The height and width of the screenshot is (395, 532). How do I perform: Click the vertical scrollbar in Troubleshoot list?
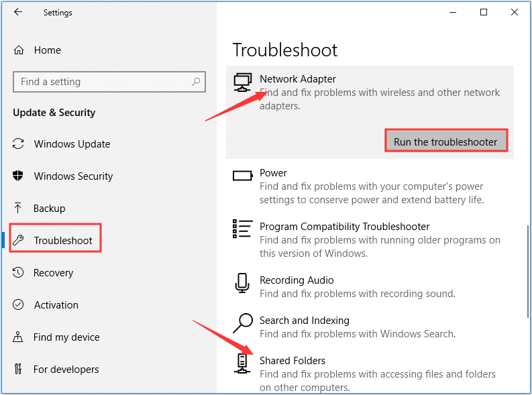point(527,271)
